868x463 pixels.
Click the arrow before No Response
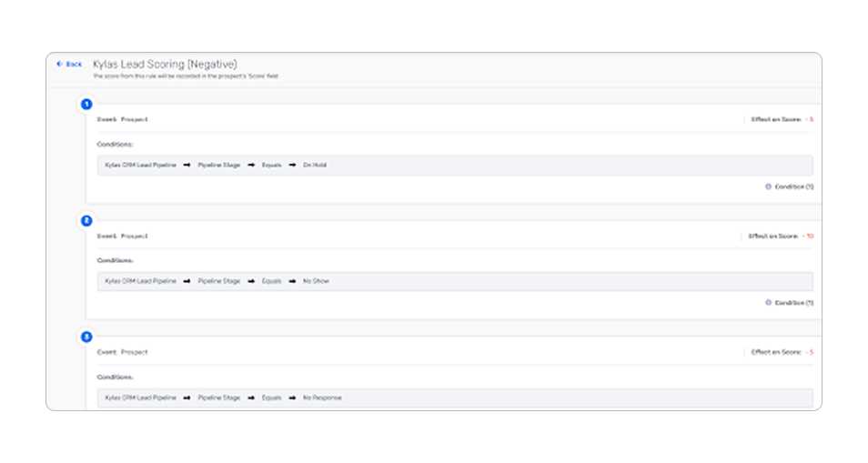[x=292, y=398]
